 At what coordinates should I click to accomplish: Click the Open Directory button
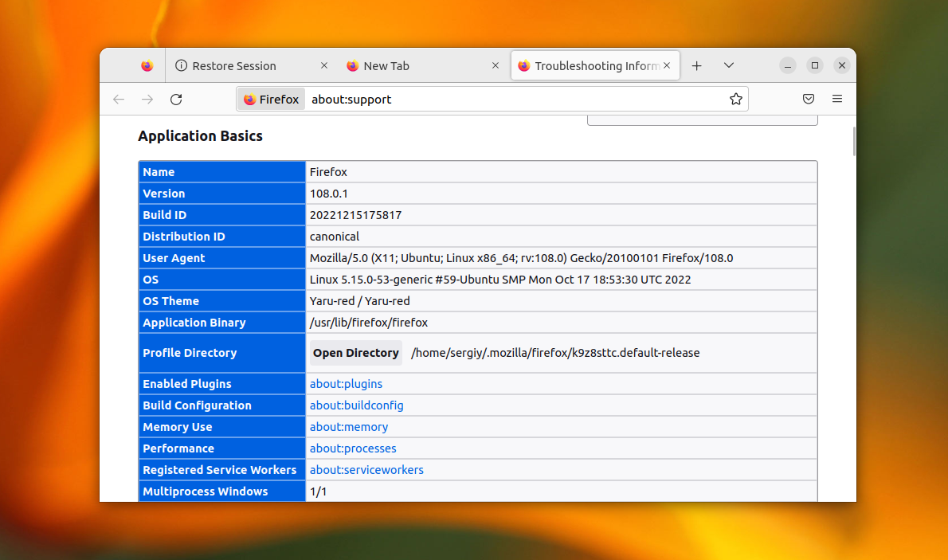coord(356,353)
